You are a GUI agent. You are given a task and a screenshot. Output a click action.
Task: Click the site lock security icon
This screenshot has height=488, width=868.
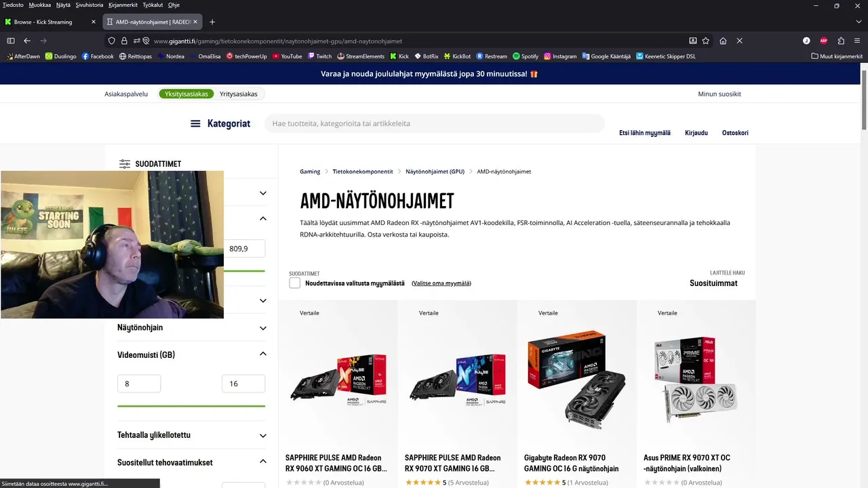pos(124,41)
